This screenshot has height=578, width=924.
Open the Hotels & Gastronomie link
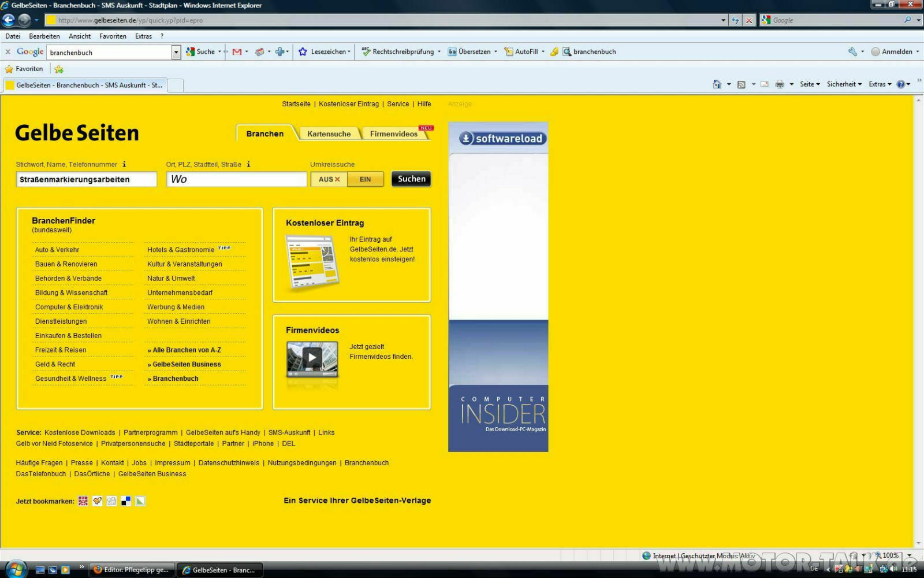181,250
